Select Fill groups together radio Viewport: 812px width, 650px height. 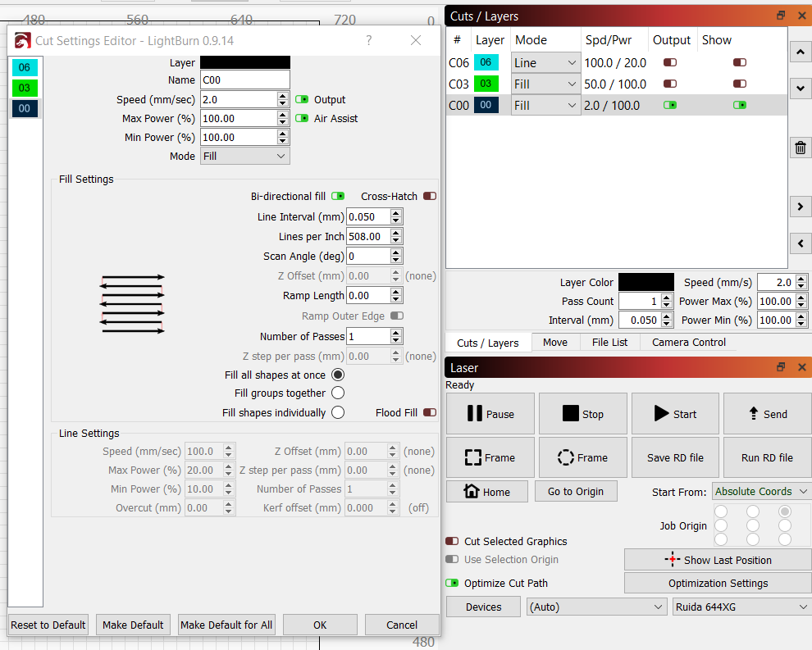(x=338, y=393)
